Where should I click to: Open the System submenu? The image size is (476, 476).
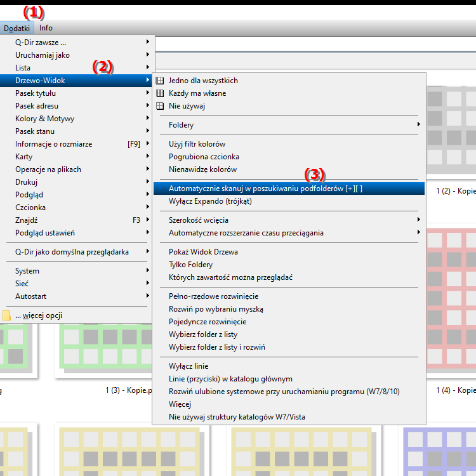coord(76,271)
